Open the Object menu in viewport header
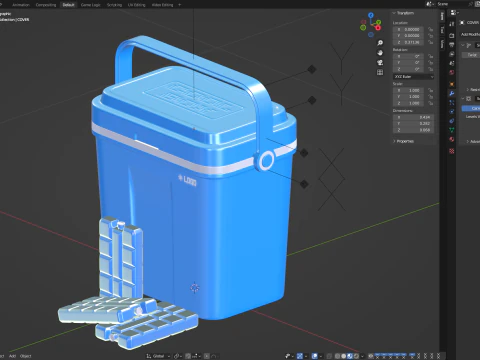Image resolution: width=480 pixels, height=360 pixels. tap(25, 356)
